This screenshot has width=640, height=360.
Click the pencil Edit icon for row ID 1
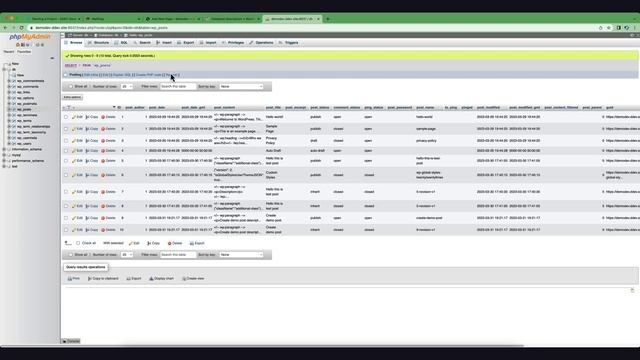(74, 117)
